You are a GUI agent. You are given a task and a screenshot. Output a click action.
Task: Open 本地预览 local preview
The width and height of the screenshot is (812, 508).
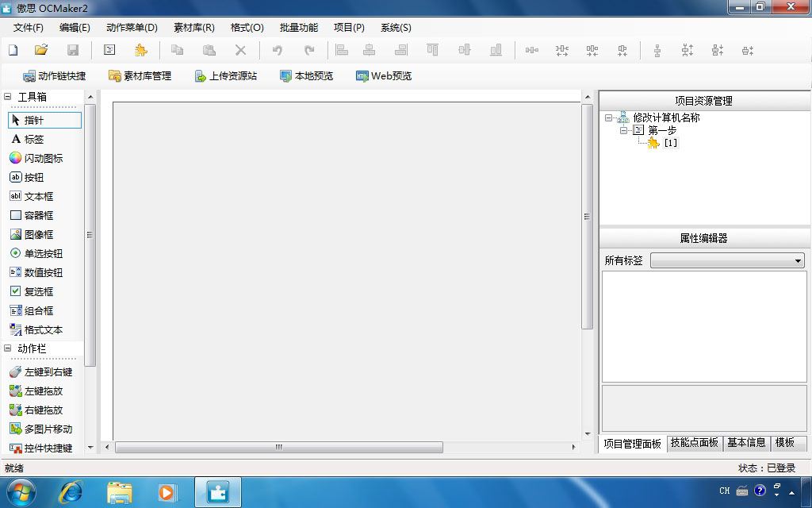[x=306, y=75]
